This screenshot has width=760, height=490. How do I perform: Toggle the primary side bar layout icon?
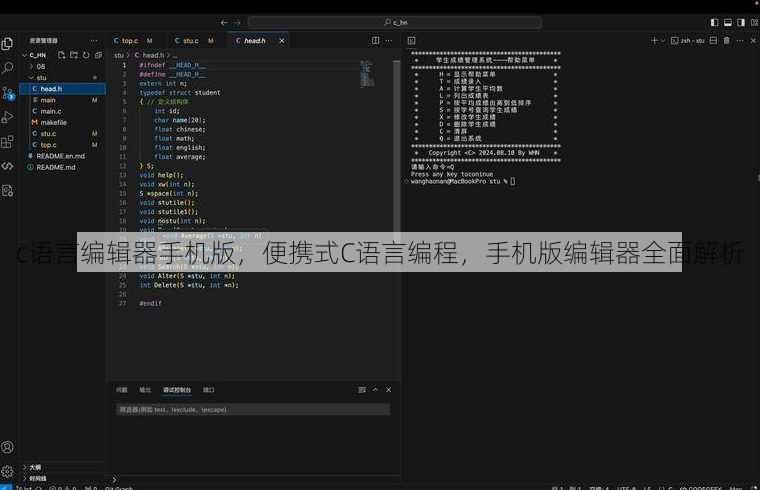[x=714, y=22]
